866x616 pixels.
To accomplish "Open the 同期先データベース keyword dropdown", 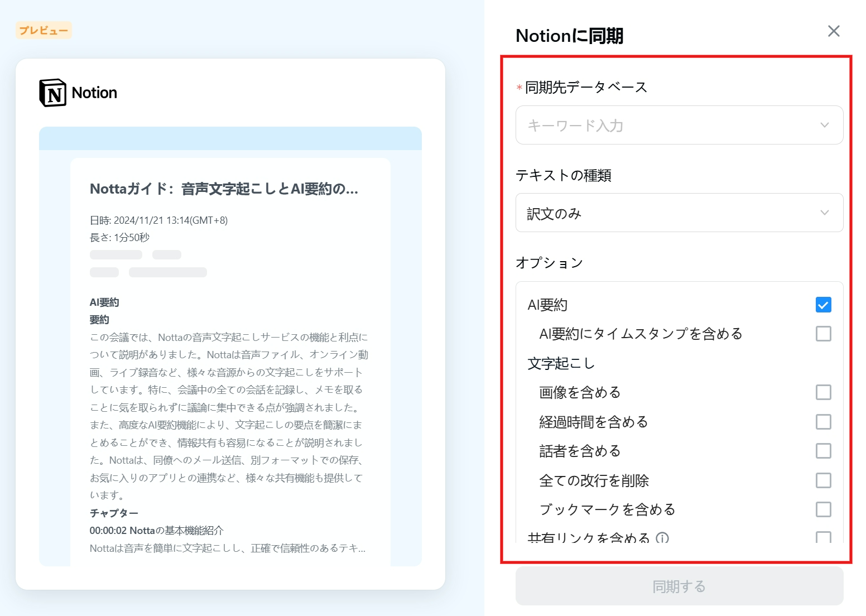I will click(679, 125).
